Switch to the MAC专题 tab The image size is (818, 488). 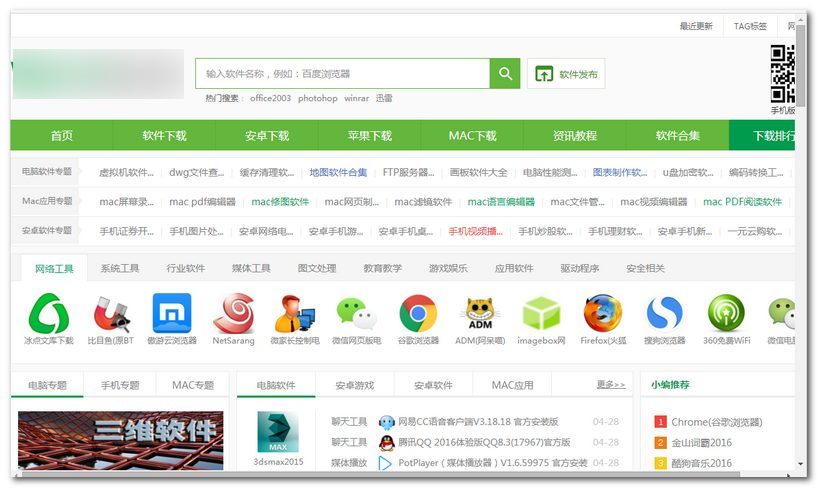(x=193, y=385)
